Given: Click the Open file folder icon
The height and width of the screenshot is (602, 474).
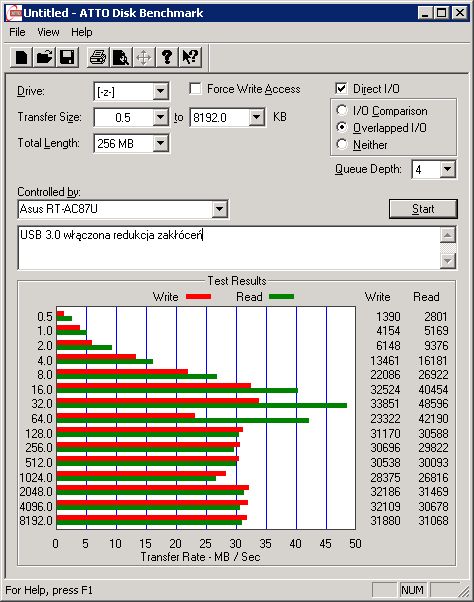Looking at the screenshot, I should pos(44,58).
